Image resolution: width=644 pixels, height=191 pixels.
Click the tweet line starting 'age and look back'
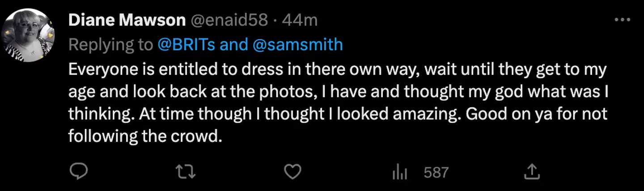pyautogui.click(x=339, y=91)
